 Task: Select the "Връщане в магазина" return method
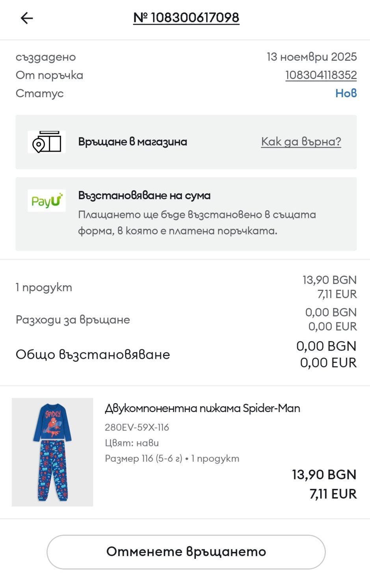click(x=132, y=142)
